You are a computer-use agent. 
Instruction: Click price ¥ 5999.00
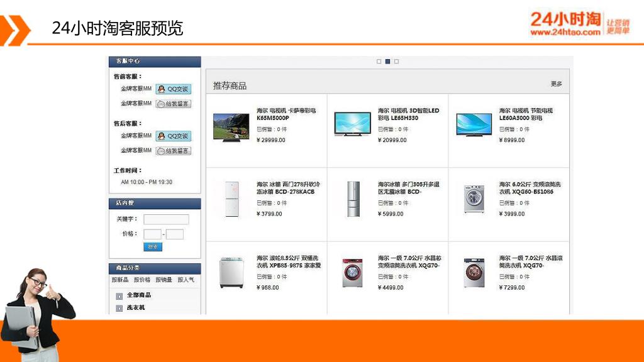(391, 214)
